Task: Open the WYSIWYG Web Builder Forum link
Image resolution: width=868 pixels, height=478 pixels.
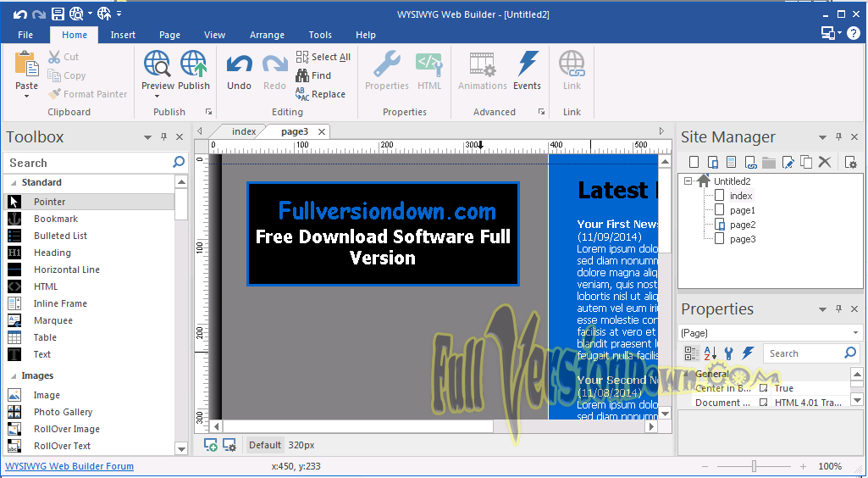Action: point(69,466)
